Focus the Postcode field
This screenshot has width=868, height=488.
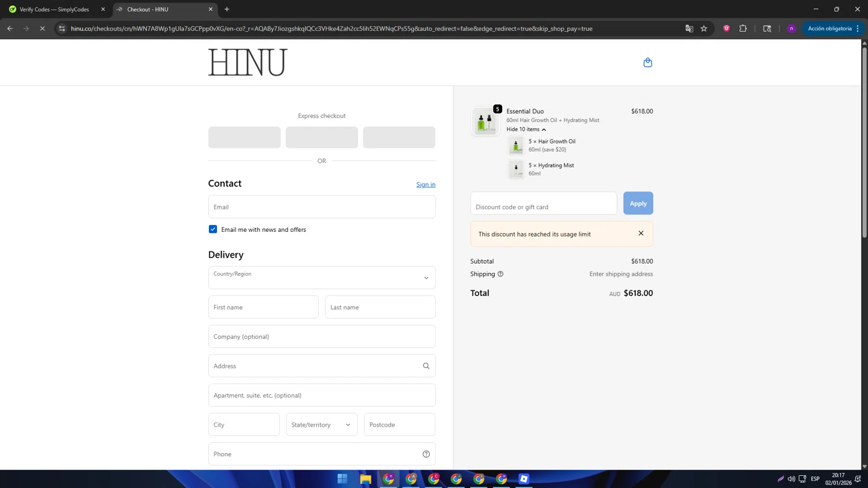(x=399, y=424)
